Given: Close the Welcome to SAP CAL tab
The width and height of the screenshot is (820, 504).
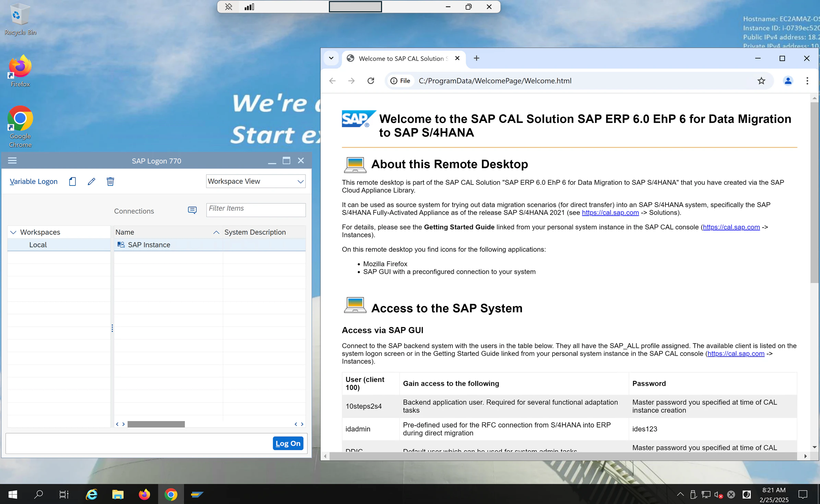Looking at the screenshot, I should pos(457,58).
